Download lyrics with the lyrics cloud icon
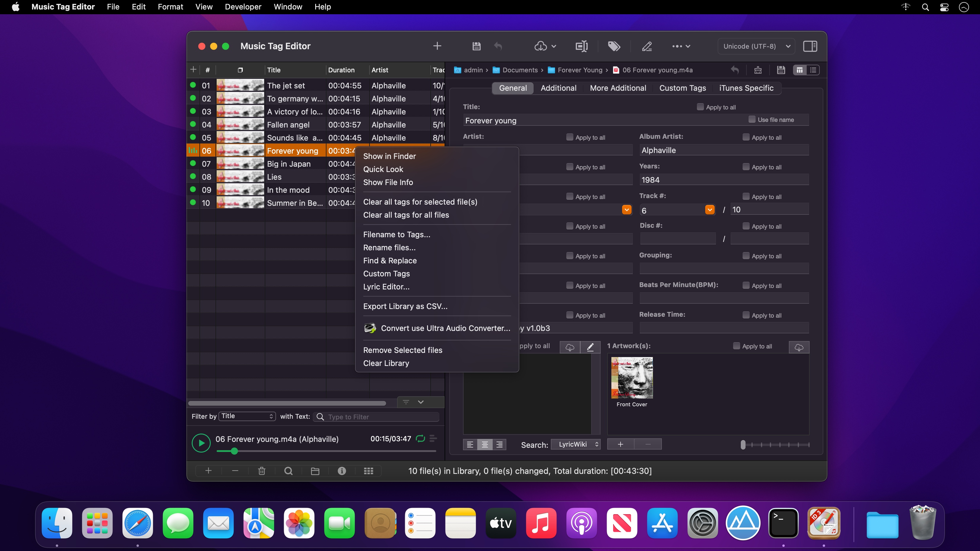The width and height of the screenshot is (980, 551). (570, 347)
